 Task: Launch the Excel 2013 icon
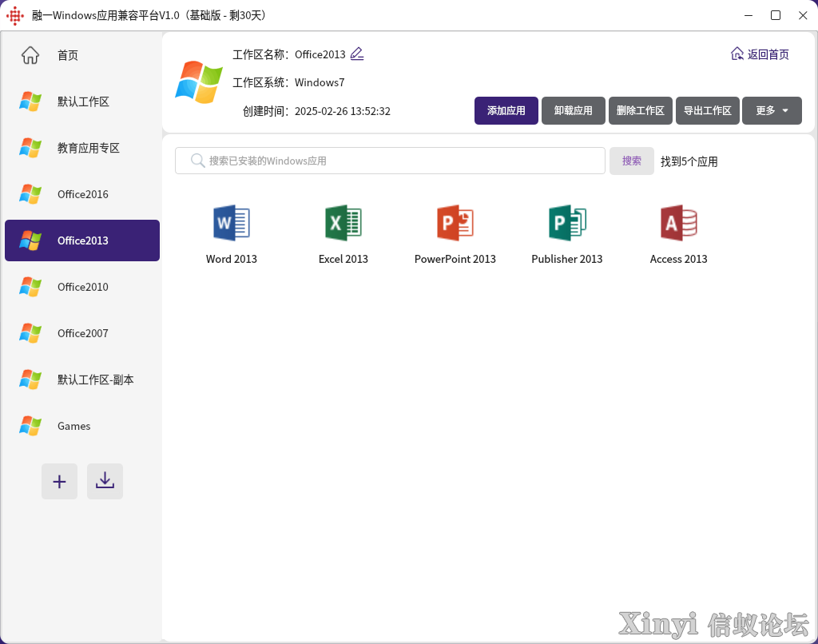343,223
